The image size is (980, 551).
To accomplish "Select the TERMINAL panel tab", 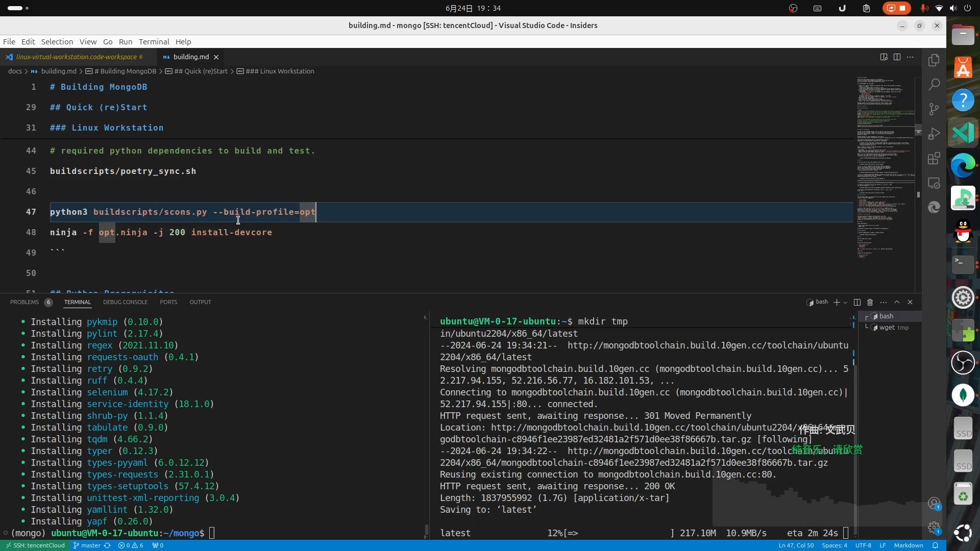I will pos(78,302).
